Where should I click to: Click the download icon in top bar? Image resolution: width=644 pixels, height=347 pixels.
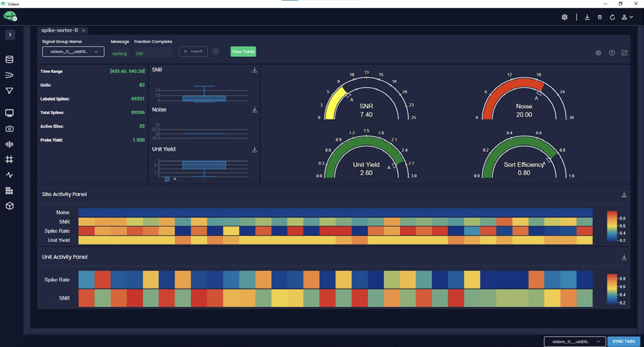587,17
